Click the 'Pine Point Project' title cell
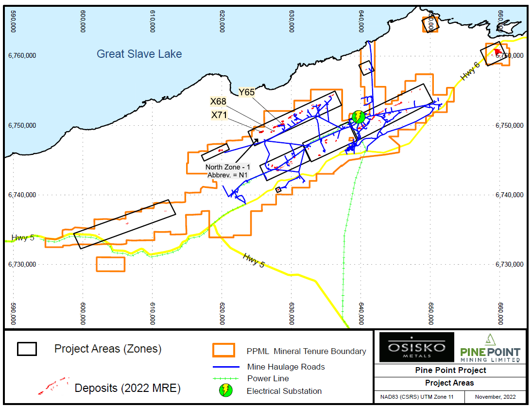The width and height of the screenshot is (532, 406). pyautogui.click(x=450, y=370)
